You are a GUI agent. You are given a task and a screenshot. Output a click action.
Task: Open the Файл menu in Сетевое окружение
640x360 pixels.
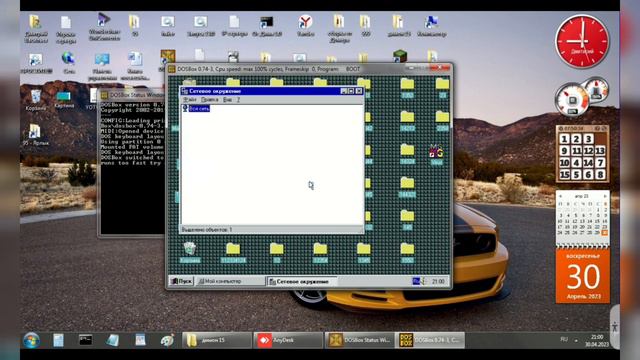[190, 100]
